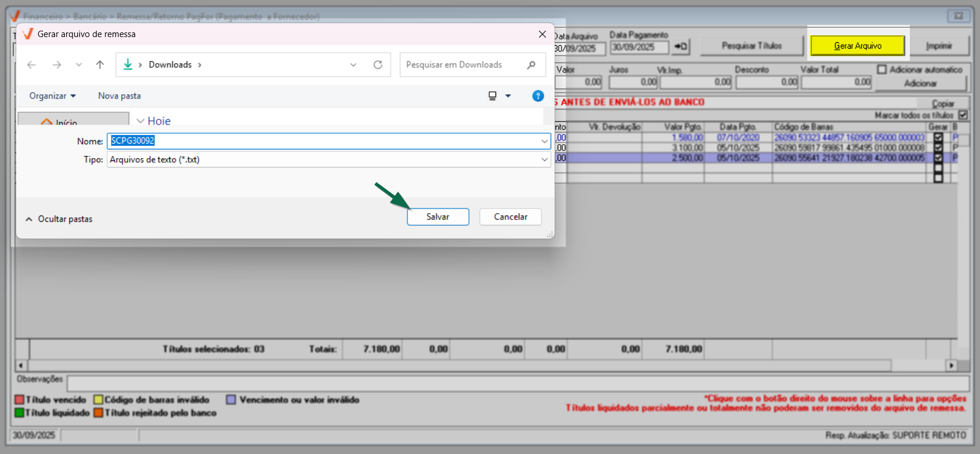Toggle Adicionar automatico checkbox
Viewport: 980px width, 454px height.
882,69
